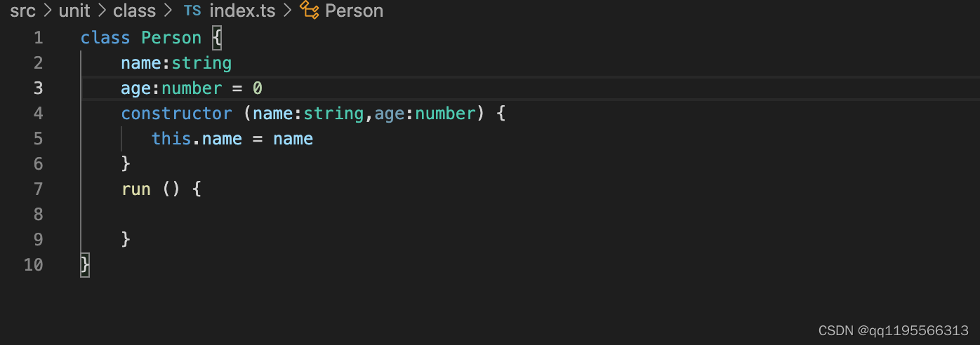Screen dimensions: 980x345
Task: Place cursor on constructor keyword
Action: tap(176, 114)
